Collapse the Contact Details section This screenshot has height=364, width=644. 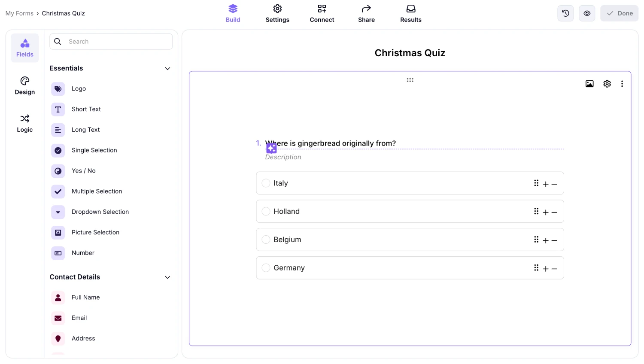pos(167,277)
